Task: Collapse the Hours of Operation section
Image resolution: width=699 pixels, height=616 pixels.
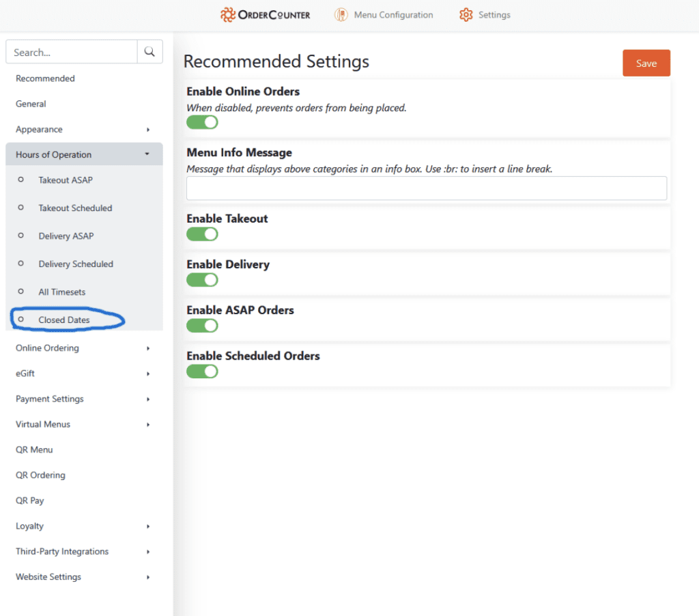Action: click(x=147, y=154)
